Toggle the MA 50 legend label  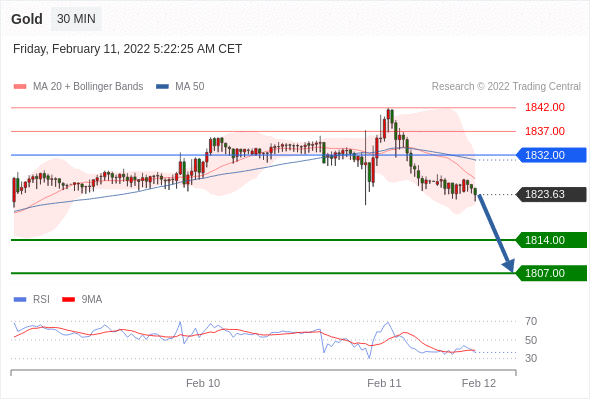coord(190,87)
